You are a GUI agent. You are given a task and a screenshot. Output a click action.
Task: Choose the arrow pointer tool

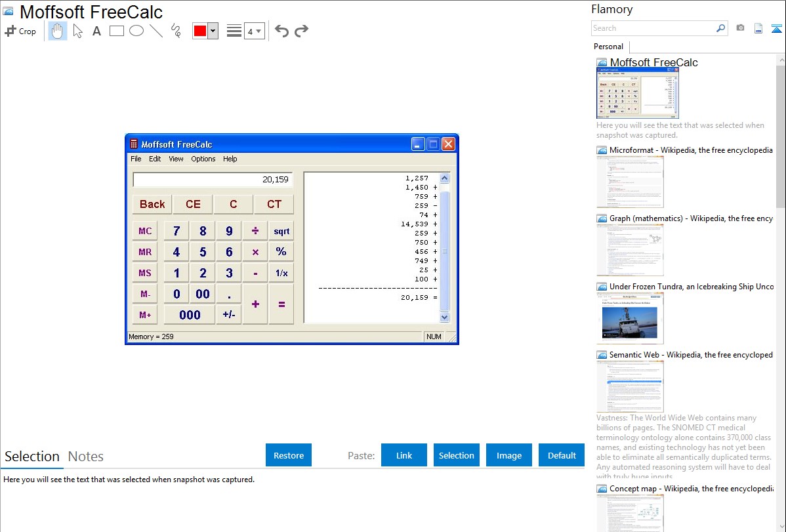[77, 31]
